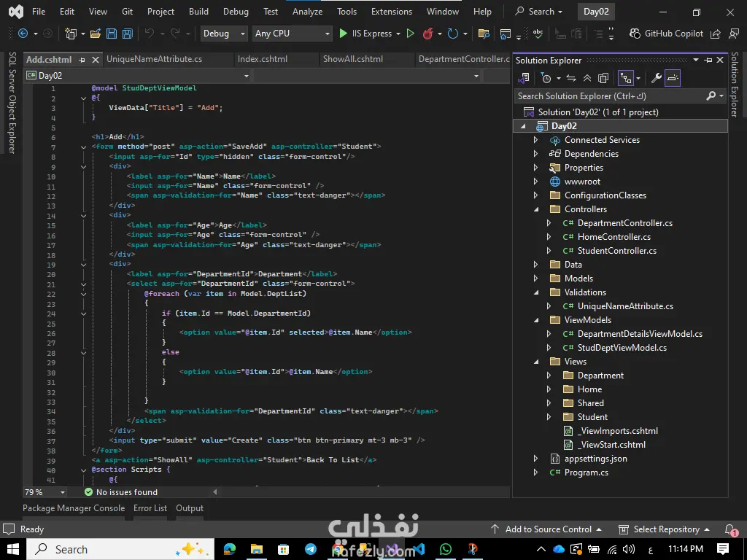The height and width of the screenshot is (560, 747).
Task: Open the Debug configuration dropdown
Action: pyautogui.click(x=224, y=34)
